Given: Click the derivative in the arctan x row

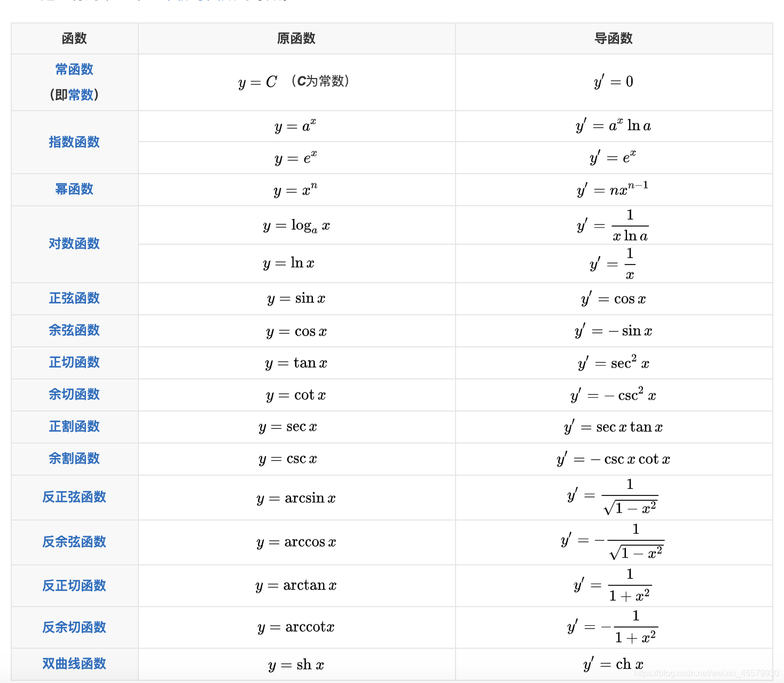Looking at the screenshot, I should pyautogui.click(x=613, y=586).
